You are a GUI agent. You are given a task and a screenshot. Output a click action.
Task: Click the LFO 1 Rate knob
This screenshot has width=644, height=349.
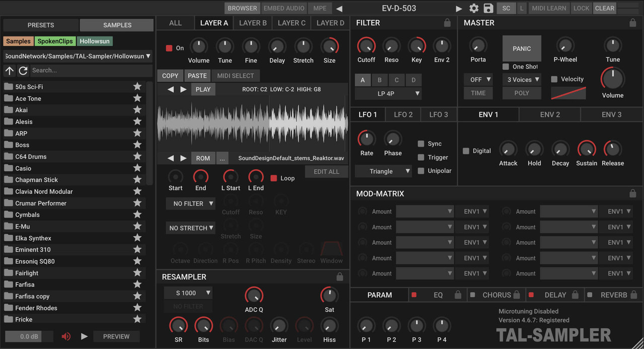tap(367, 139)
